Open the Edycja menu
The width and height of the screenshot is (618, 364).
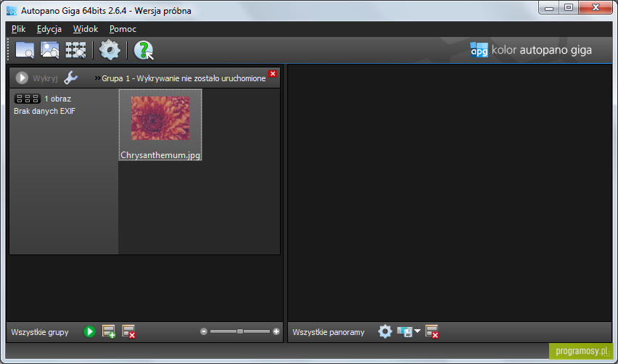point(49,29)
